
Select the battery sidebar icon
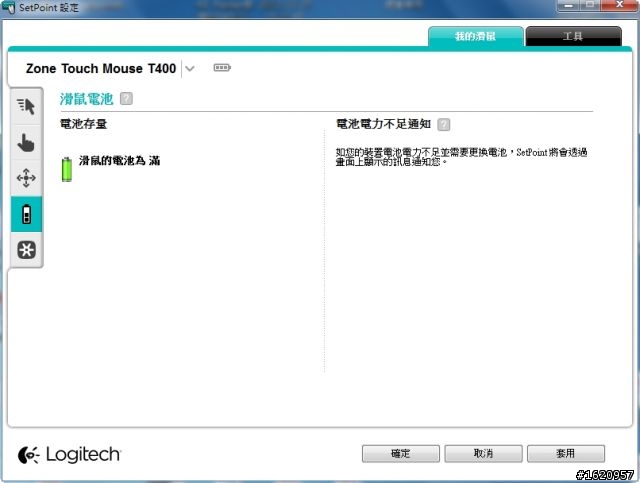26,214
